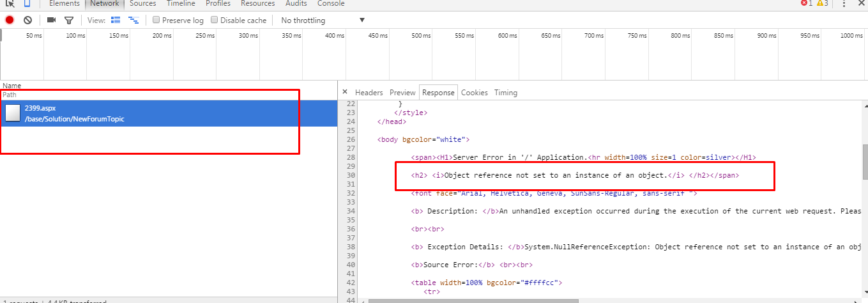This screenshot has height=303, width=868.
Task: Select the 2399.aspx request row
Action: [x=169, y=114]
